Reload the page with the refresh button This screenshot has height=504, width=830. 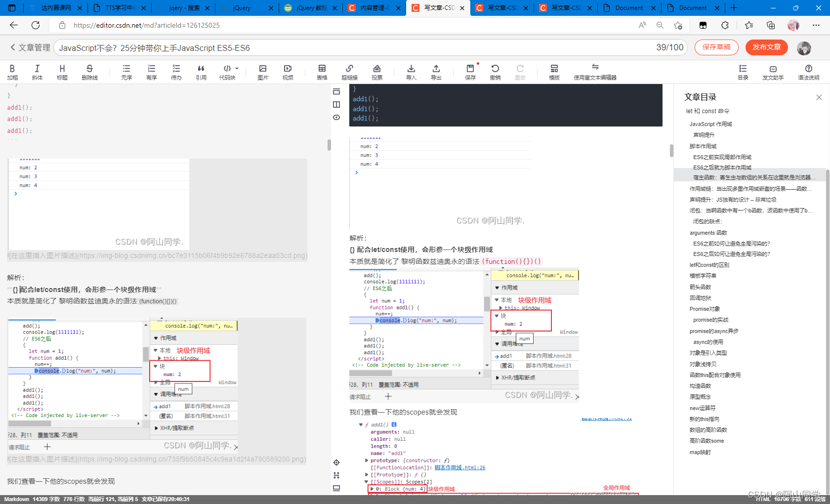pos(36,25)
